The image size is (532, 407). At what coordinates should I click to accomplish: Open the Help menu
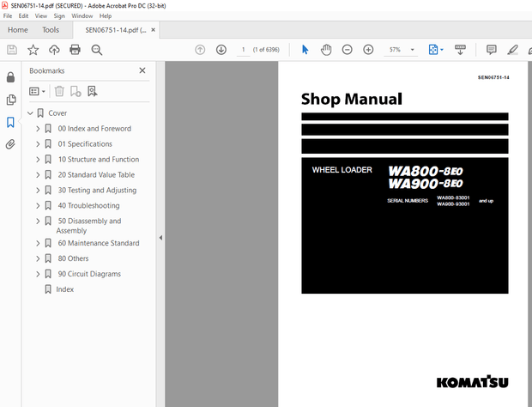pos(106,16)
